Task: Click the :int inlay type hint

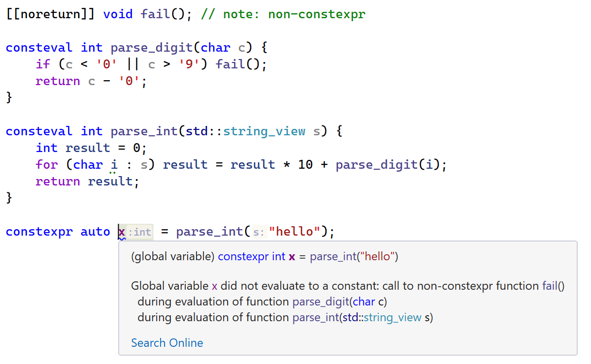Action: (x=140, y=232)
